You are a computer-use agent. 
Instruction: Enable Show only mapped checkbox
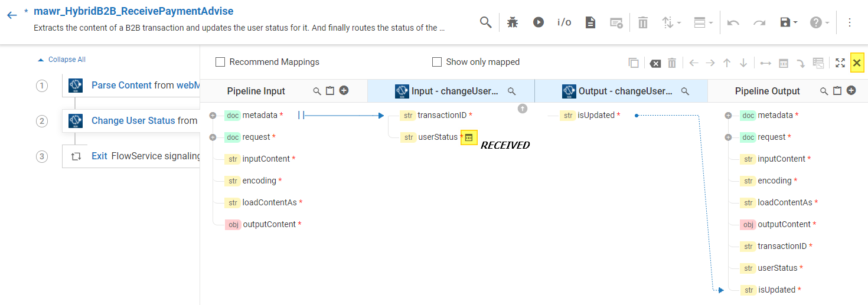[437, 62]
